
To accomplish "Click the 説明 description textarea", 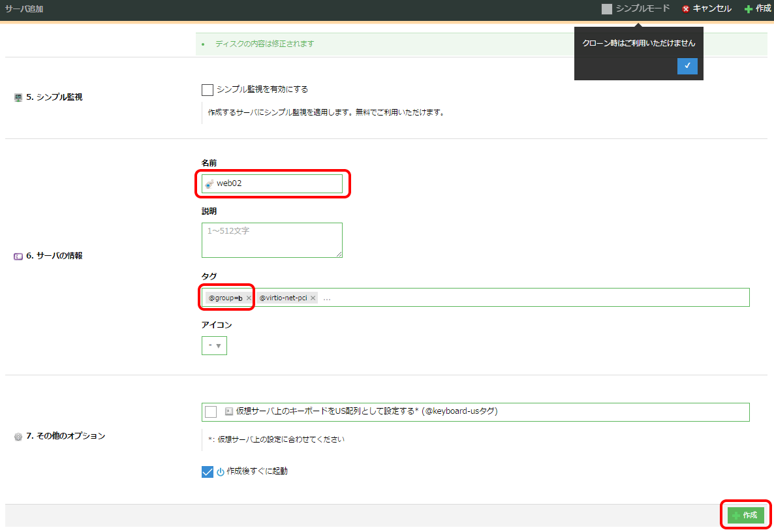I will tap(271, 240).
